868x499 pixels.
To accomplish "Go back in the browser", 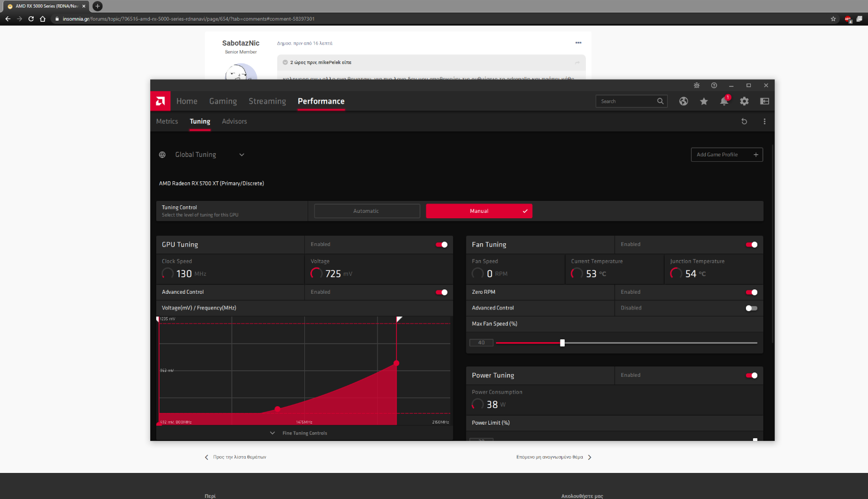I will pos(8,19).
